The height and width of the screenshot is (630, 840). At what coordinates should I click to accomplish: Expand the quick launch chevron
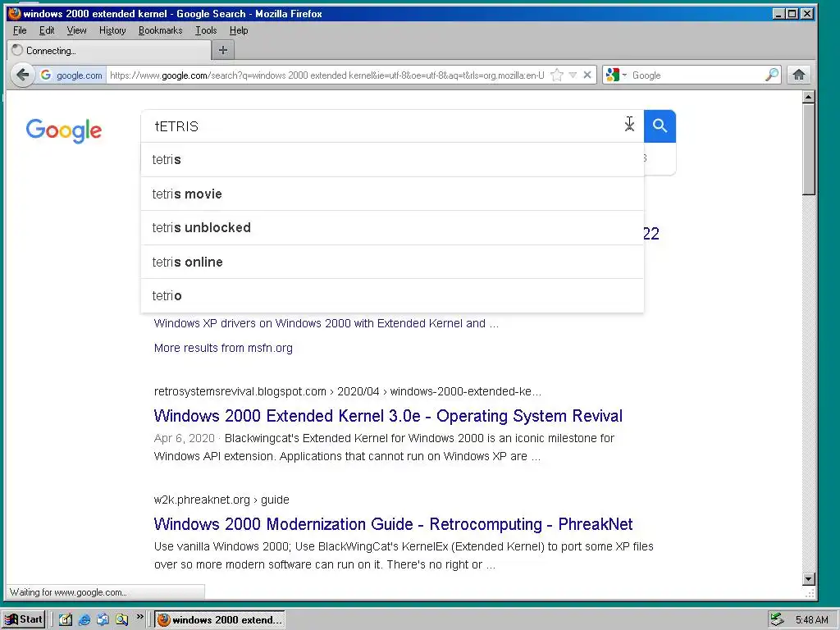tap(139, 617)
